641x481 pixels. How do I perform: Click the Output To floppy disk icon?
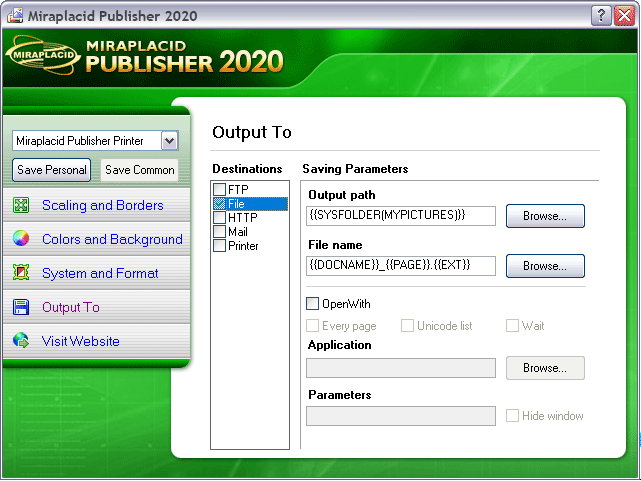pos(21,307)
